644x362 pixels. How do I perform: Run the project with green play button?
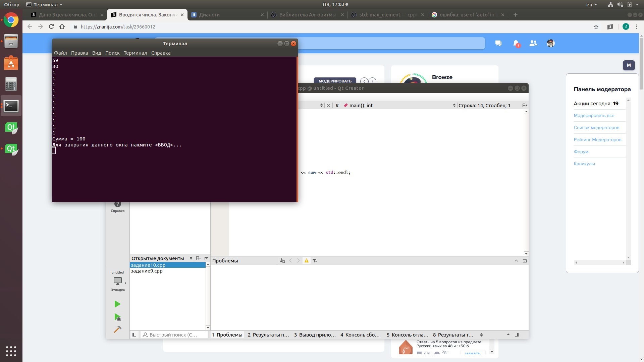(117, 304)
